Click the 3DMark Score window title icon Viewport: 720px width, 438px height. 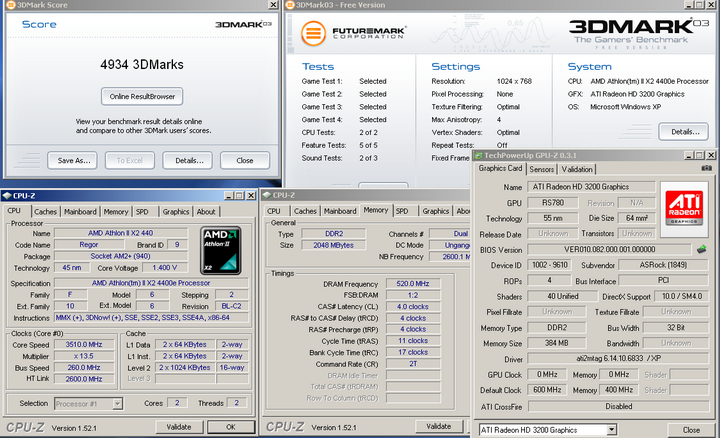pos(10,5)
